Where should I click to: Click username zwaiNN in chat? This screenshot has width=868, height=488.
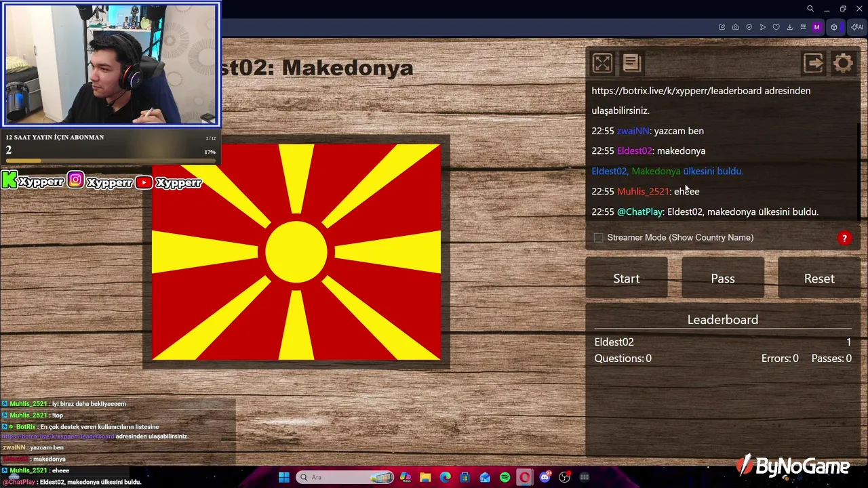coord(633,131)
